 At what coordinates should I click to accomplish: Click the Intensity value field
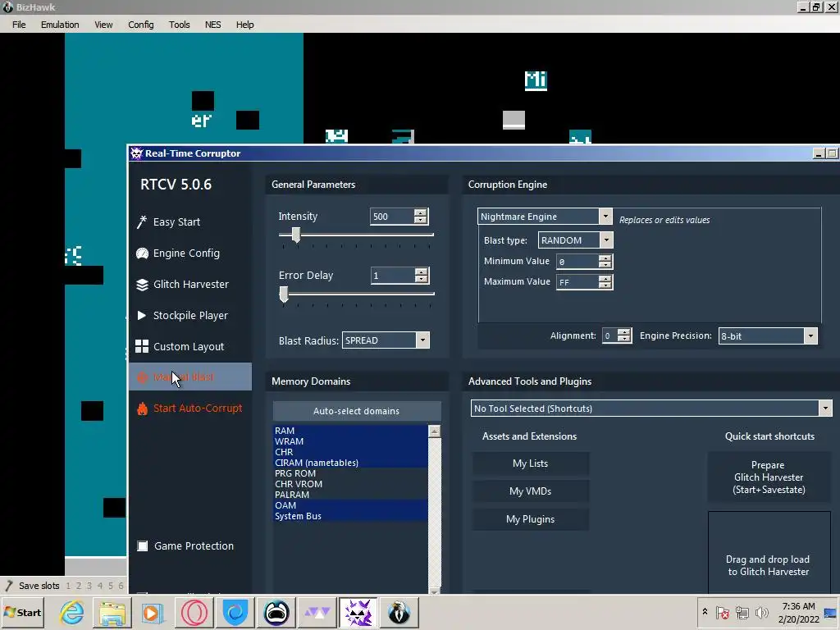click(x=393, y=217)
